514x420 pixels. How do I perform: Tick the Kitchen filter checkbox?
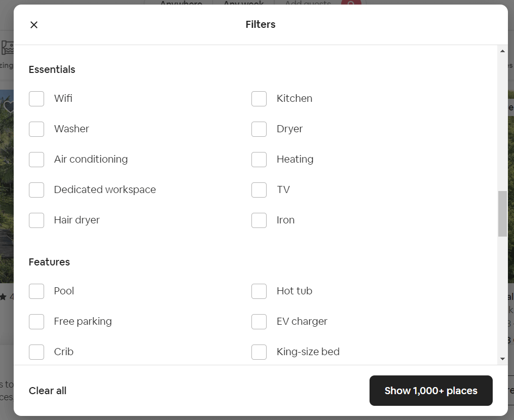(259, 99)
